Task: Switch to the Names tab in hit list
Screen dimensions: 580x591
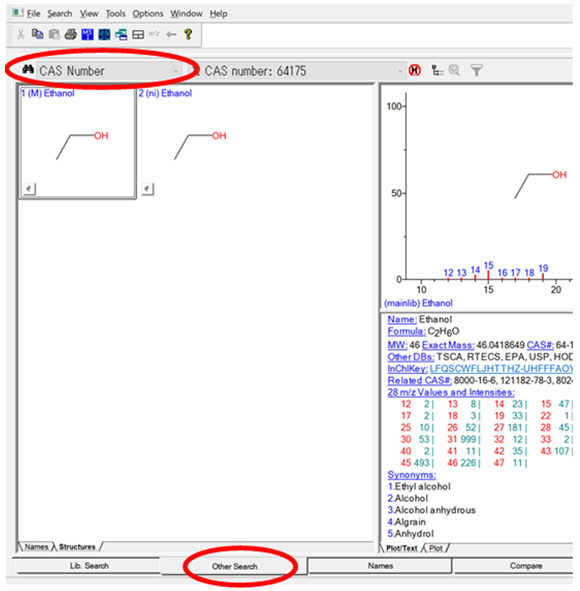Action: 36,547
